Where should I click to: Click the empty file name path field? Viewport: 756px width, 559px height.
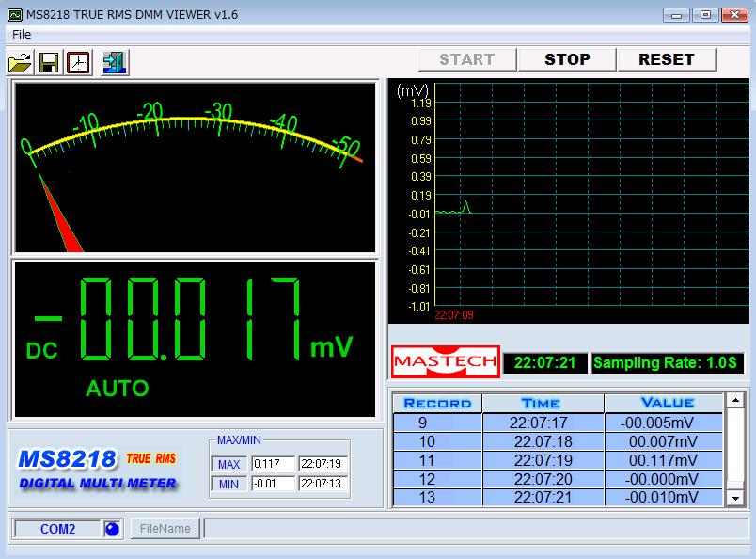476,528
